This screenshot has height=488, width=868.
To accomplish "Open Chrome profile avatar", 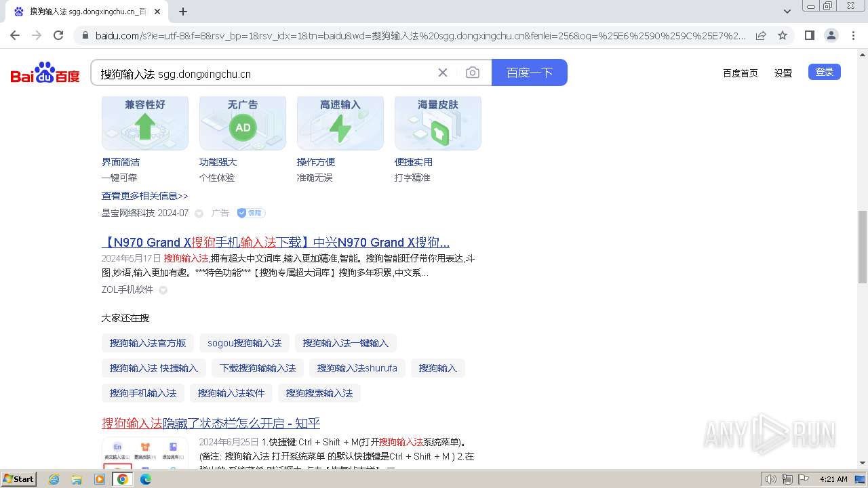I will (831, 35).
